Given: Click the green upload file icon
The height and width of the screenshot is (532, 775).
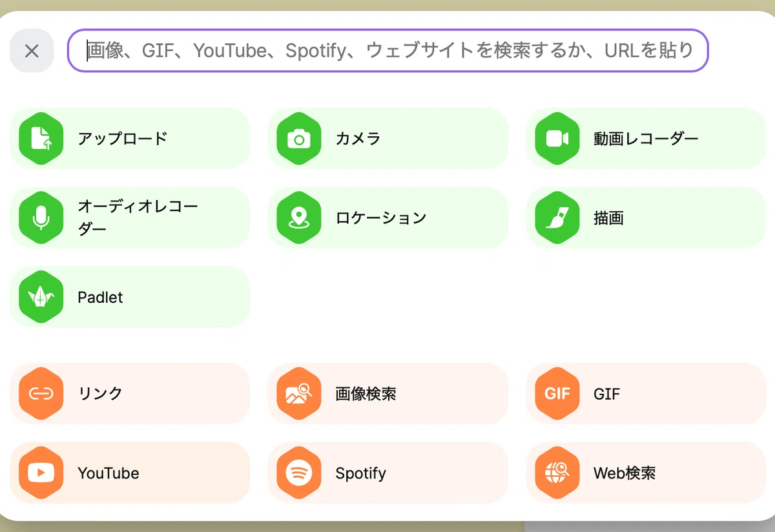Looking at the screenshot, I should (x=41, y=138).
